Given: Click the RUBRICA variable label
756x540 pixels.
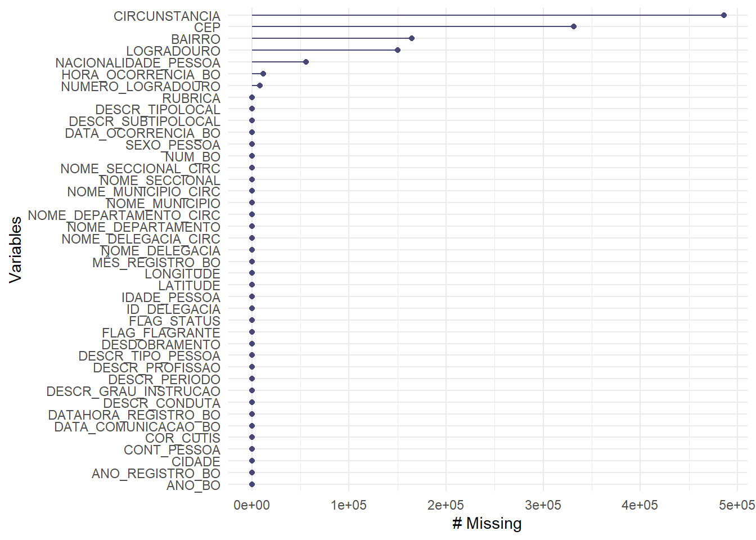Looking at the screenshot, I should click(x=191, y=98).
